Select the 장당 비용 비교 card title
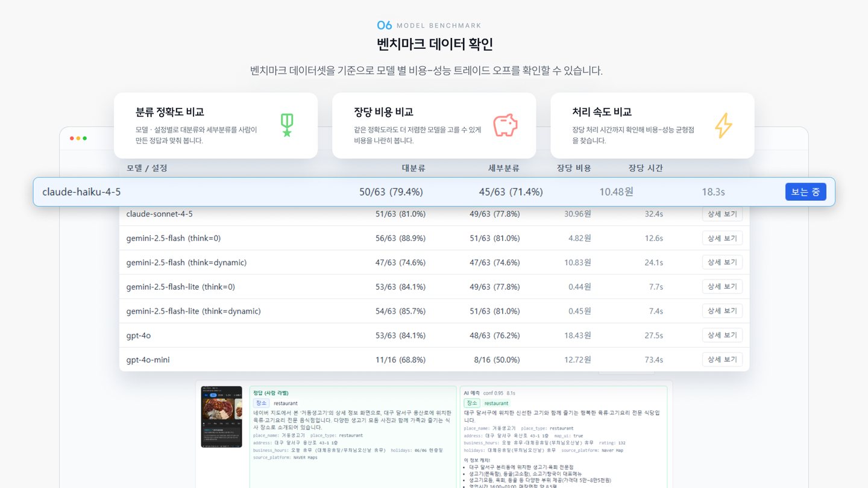Viewport: 868px width, 488px height. point(383,112)
